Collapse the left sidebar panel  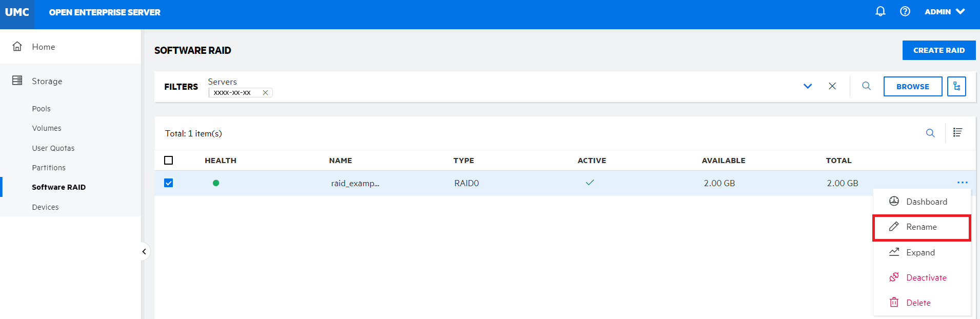(x=144, y=251)
